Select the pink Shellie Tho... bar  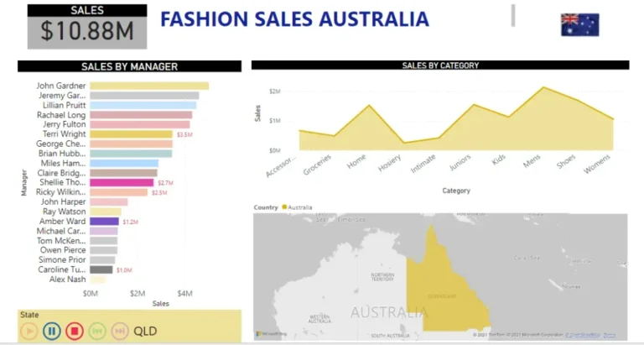122,182
